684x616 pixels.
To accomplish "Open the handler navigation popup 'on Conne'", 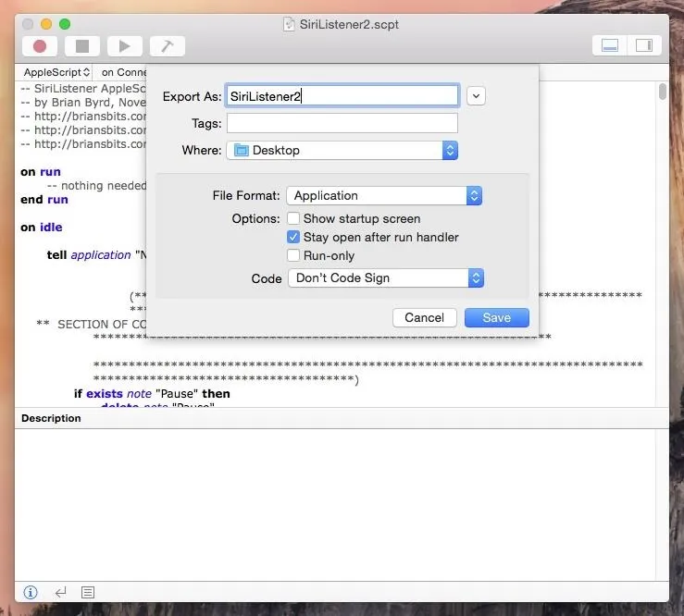I will coord(123,72).
